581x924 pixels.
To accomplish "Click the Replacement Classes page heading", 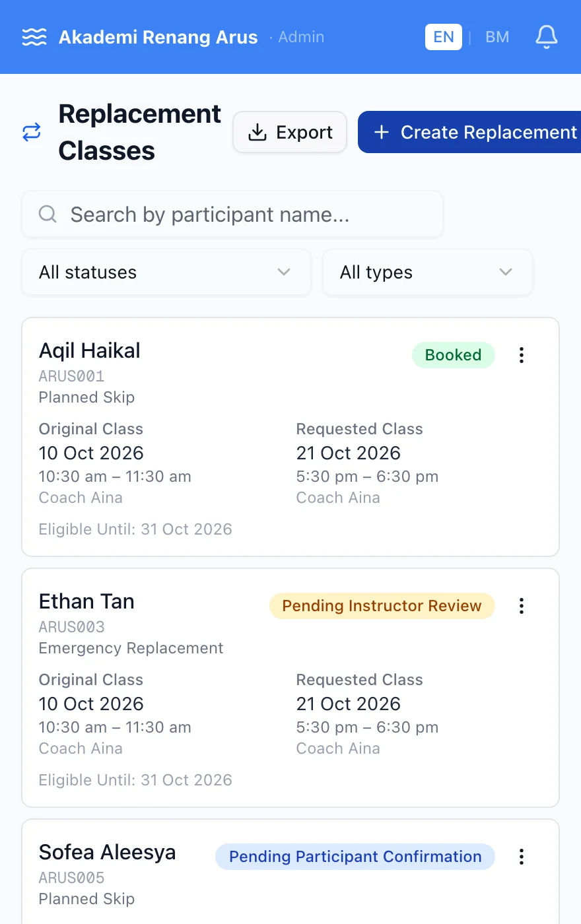I will point(139,132).
